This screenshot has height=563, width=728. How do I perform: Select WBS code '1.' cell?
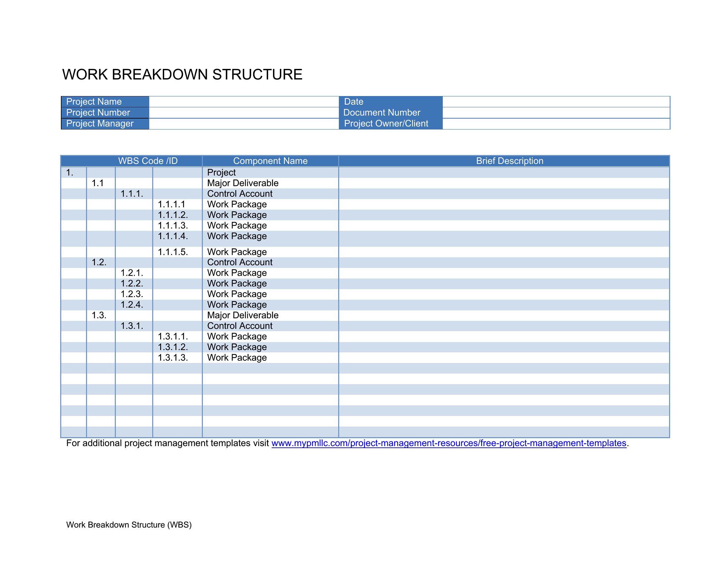[x=74, y=173]
